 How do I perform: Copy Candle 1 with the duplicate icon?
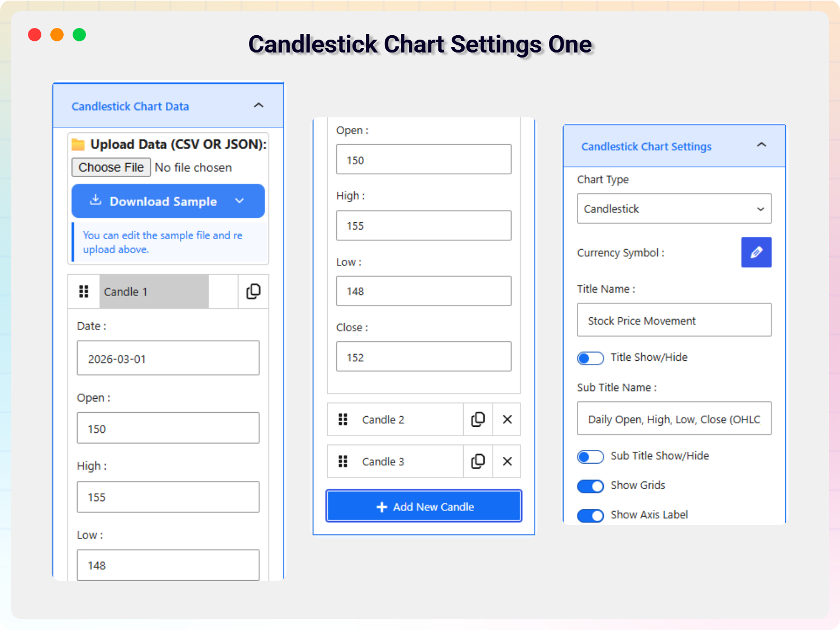coord(254,292)
